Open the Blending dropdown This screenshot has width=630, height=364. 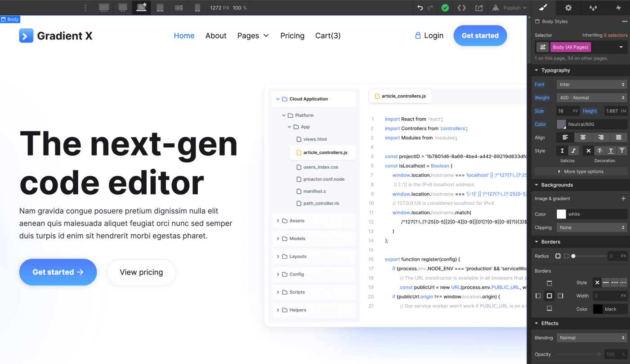point(592,337)
